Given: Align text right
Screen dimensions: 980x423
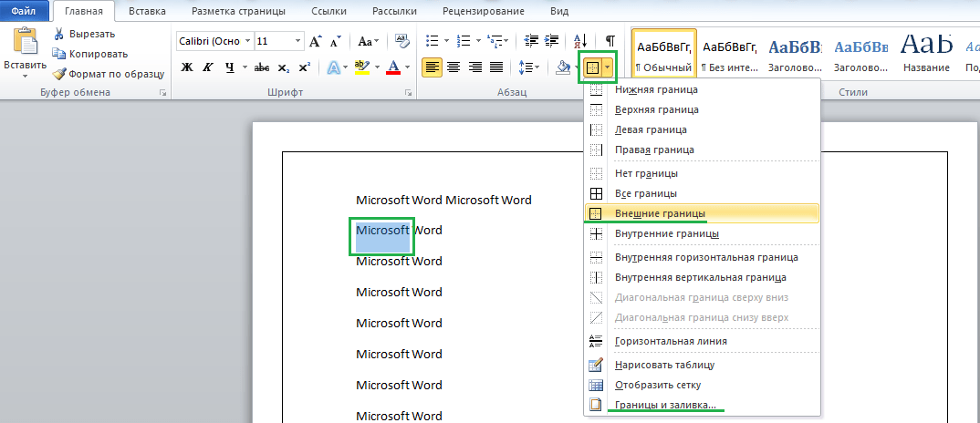Looking at the screenshot, I should tap(475, 67).
